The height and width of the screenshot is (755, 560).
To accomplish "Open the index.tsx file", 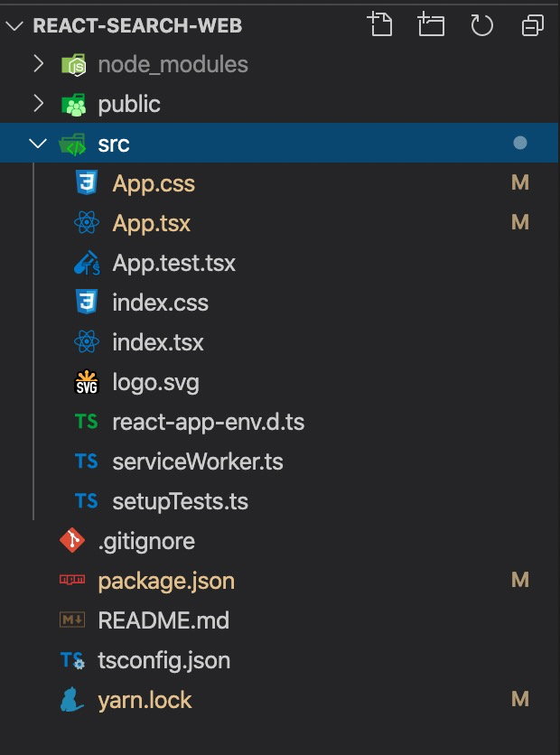I will pos(158,343).
